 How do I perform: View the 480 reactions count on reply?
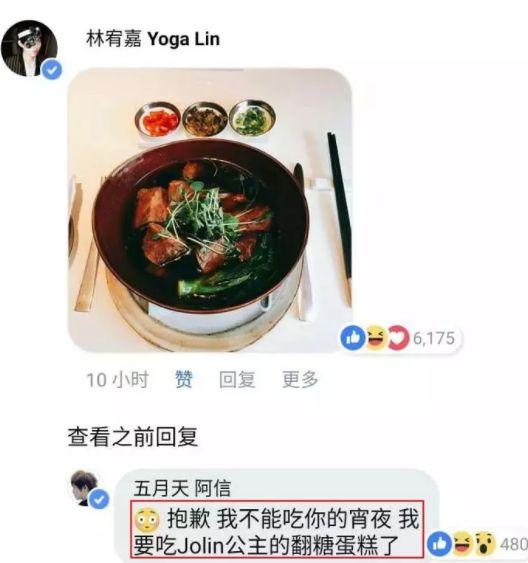(514, 544)
